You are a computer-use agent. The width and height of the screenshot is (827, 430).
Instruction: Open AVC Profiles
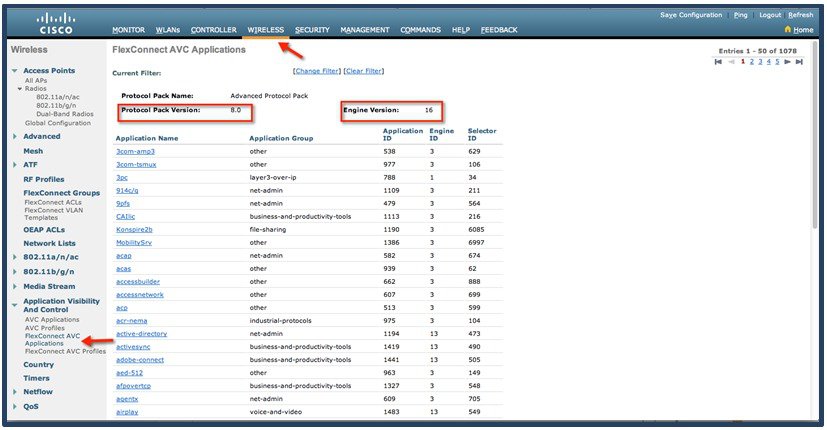click(x=44, y=328)
